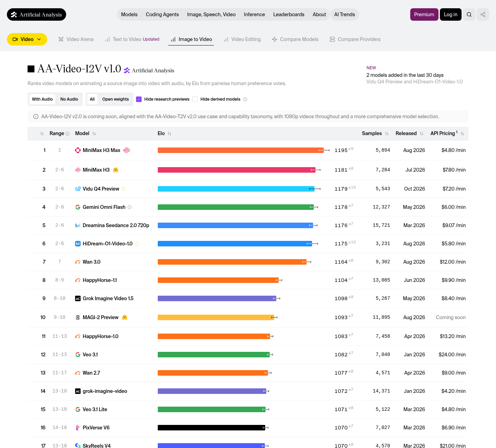Click MiniMax H3 Max orange Elo bar
The image size is (496, 448).
pyautogui.click(x=240, y=150)
